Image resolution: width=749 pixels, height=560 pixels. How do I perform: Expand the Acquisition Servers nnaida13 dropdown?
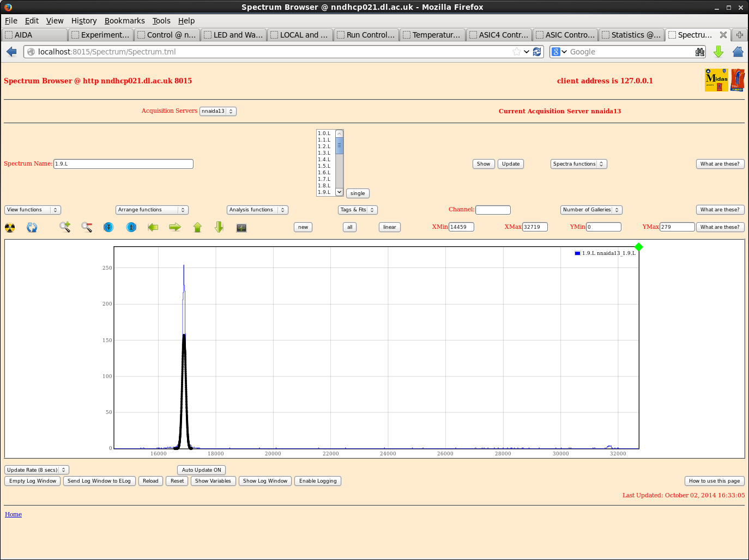pos(218,111)
